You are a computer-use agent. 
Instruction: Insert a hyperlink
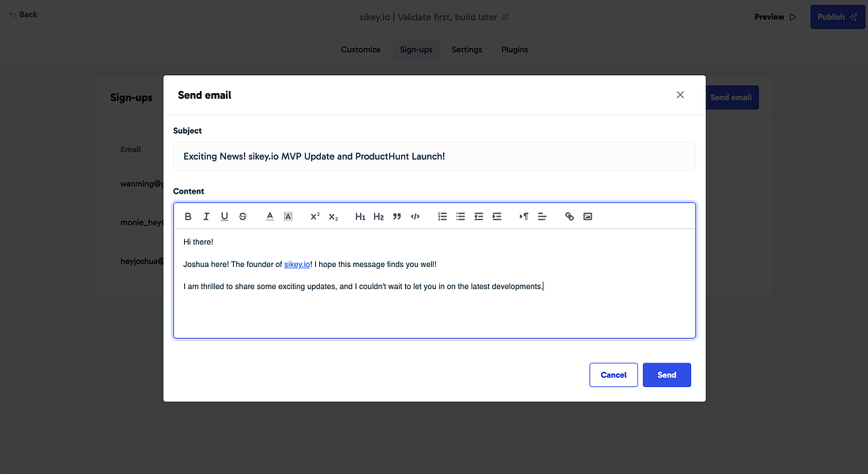pyautogui.click(x=569, y=216)
